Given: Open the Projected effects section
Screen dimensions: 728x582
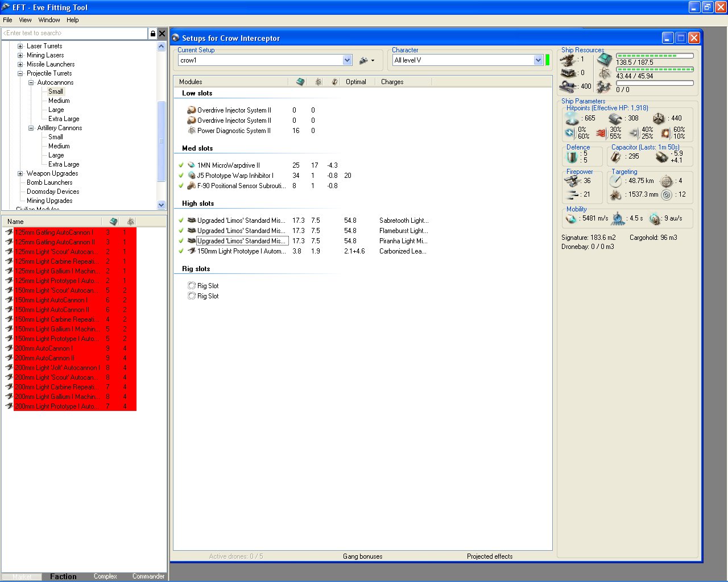Looking at the screenshot, I should click(490, 556).
